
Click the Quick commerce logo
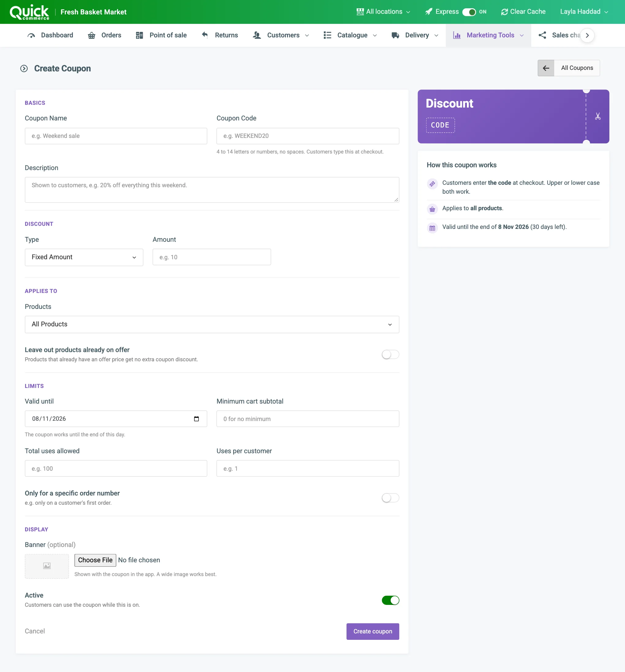[x=29, y=12]
